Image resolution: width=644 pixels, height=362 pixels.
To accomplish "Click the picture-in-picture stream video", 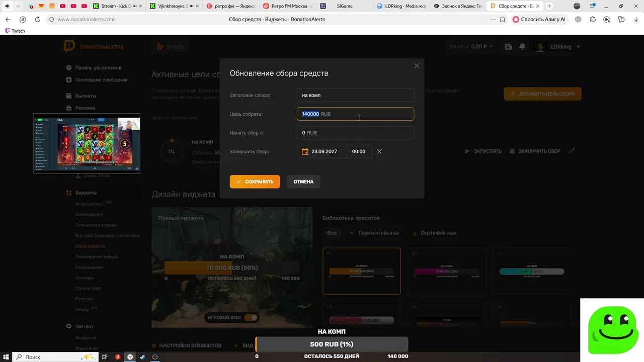I will [x=87, y=143].
